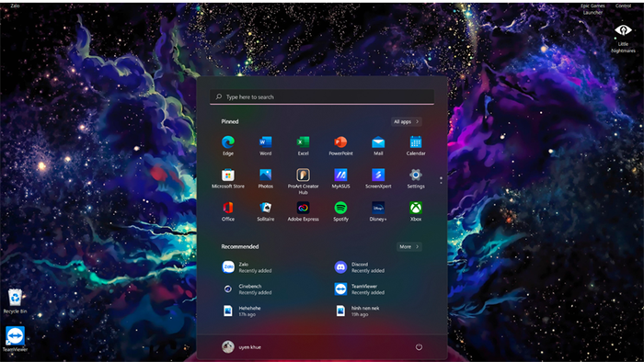Launch Word from pinned apps
Image resolution: width=644 pixels, height=362 pixels.
click(x=265, y=145)
